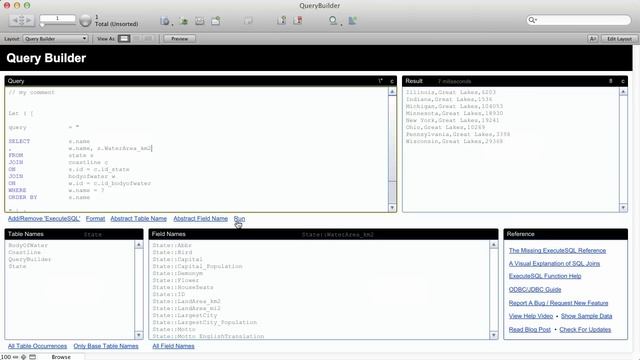Select State::Motto field name
Viewport: 640px width, 360px height.
(174, 329)
